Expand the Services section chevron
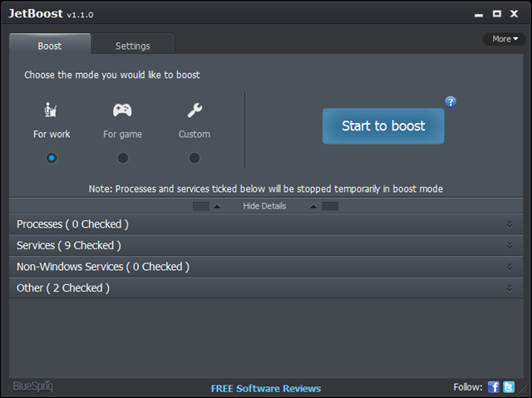The height and width of the screenshot is (398, 532). click(x=510, y=245)
